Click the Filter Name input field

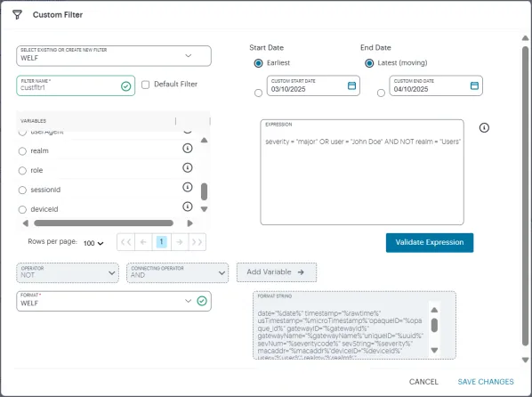[76, 85]
